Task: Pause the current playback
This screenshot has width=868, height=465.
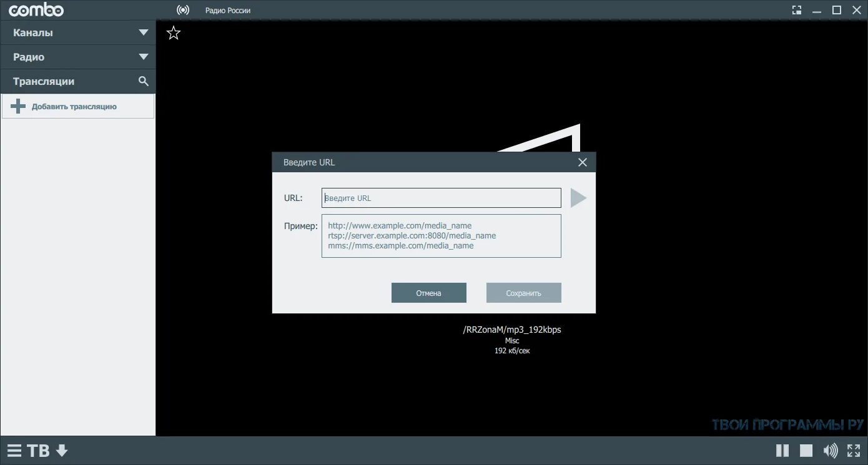Action: [x=782, y=450]
